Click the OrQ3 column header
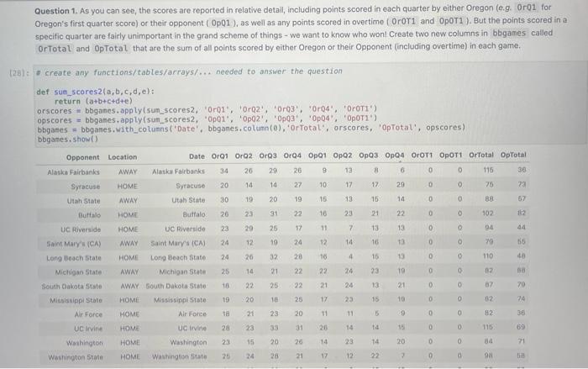 [268, 156]
